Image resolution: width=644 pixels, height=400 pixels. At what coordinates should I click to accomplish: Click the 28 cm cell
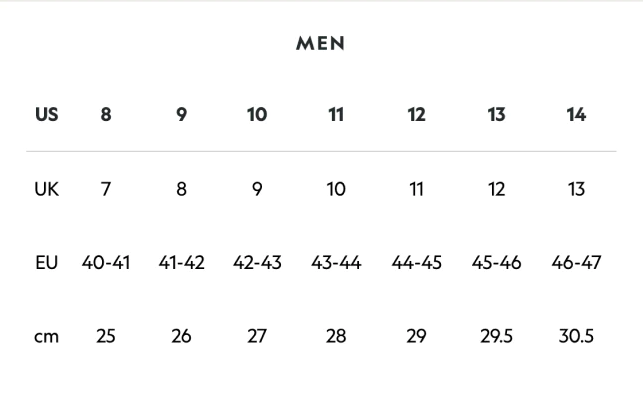[336, 337]
